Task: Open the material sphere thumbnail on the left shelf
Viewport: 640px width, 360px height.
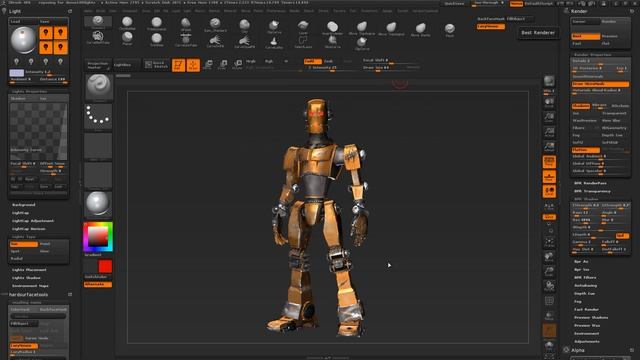Action: coord(98,204)
